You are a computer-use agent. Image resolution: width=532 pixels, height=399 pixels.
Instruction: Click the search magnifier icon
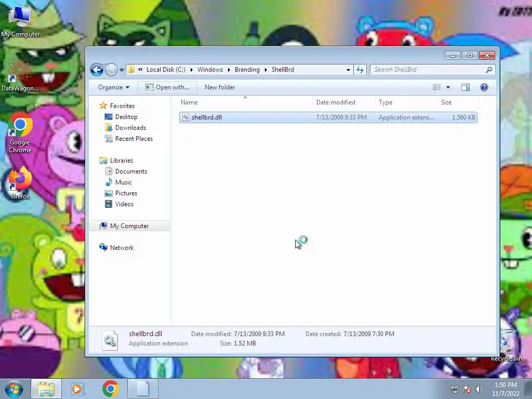tap(489, 70)
